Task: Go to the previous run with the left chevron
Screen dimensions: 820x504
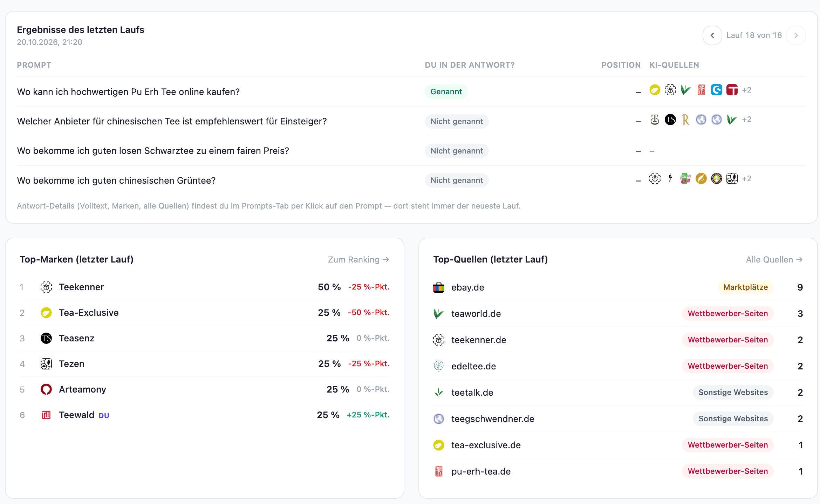Action: pyautogui.click(x=712, y=35)
